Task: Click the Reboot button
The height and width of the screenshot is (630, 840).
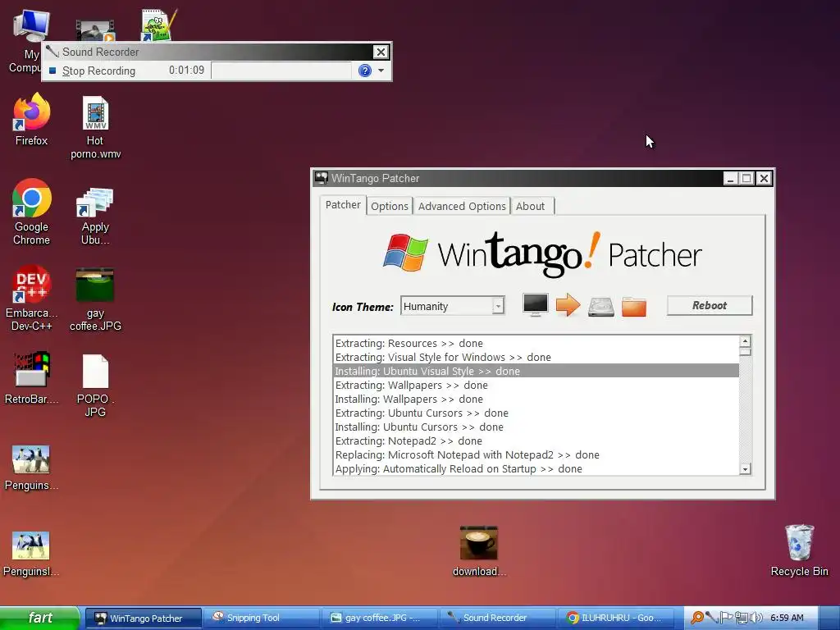Action: click(x=710, y=305)
